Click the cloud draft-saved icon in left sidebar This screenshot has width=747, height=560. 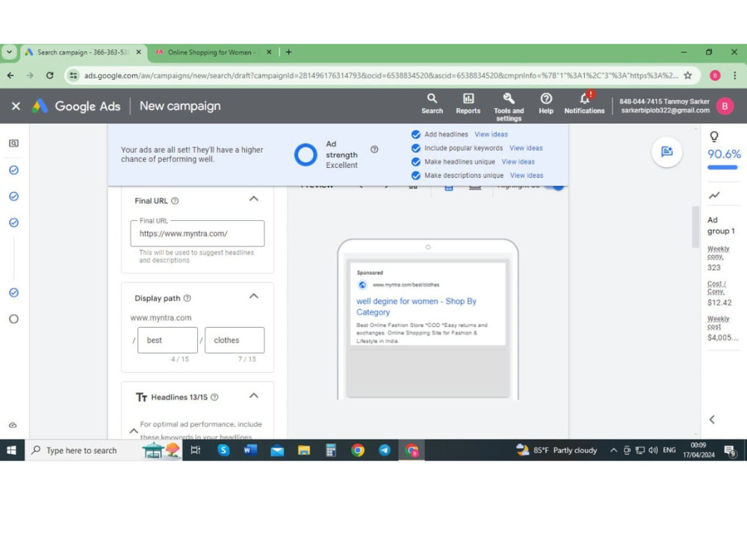point(13,425)
